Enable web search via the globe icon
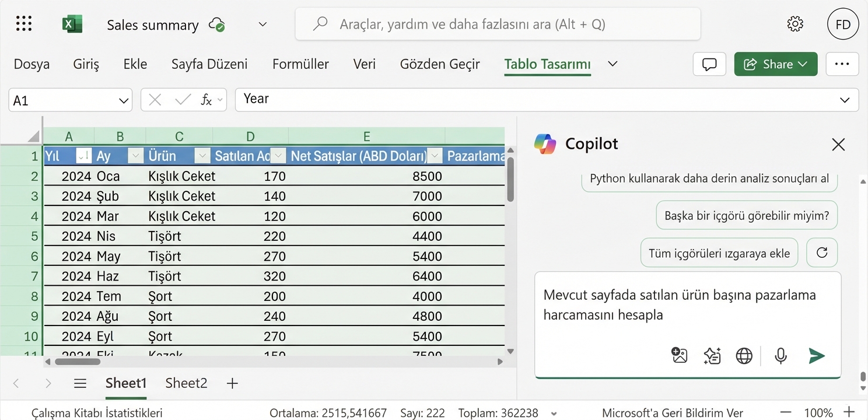Image resolution: width=868 pixels, height=420 pixels. tap(744, 355)
